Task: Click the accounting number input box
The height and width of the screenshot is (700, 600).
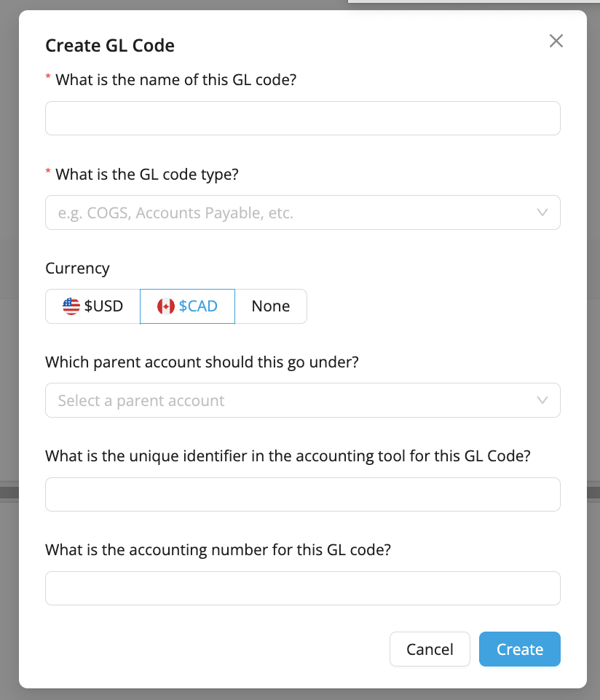Action: click(x=302, y=589)
